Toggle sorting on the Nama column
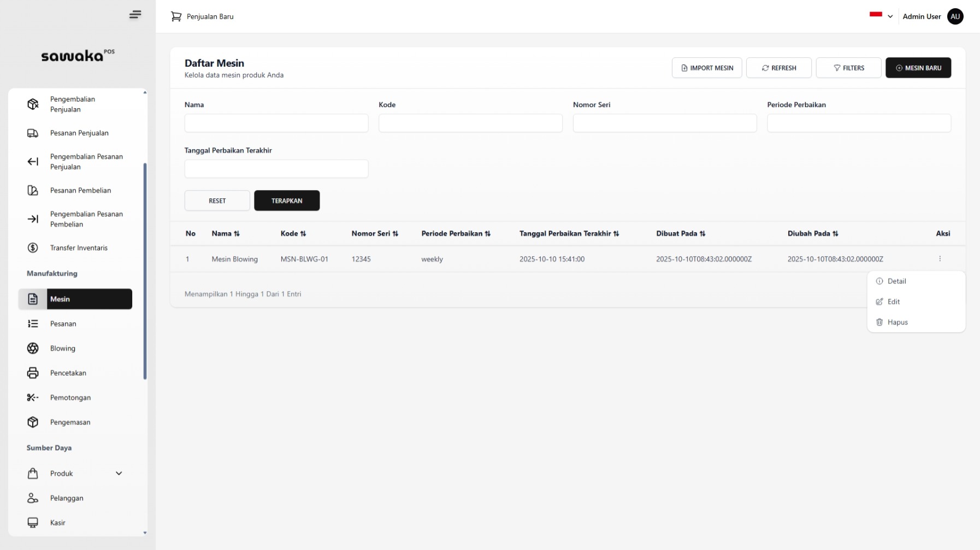The image size is (980, 550). [x=237, y=233]
